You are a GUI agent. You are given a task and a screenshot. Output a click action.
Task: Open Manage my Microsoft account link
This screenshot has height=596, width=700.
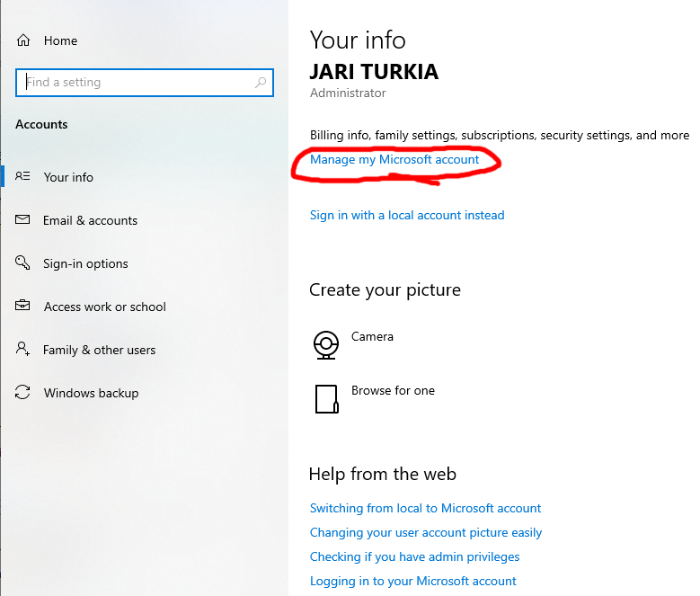click(x=394, y=159)
